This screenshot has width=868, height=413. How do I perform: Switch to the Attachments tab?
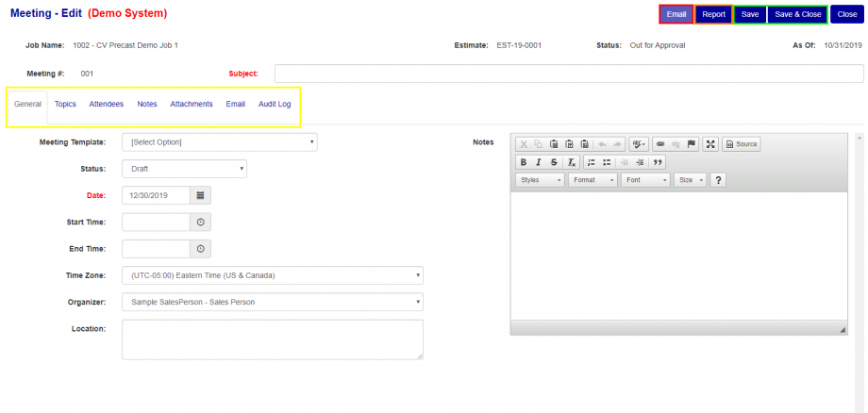[192, 104]
